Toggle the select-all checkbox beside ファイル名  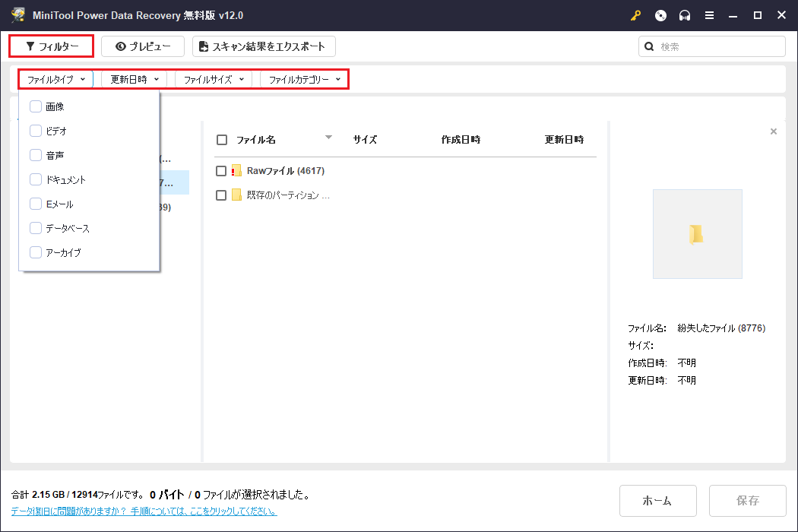point(222,140)
